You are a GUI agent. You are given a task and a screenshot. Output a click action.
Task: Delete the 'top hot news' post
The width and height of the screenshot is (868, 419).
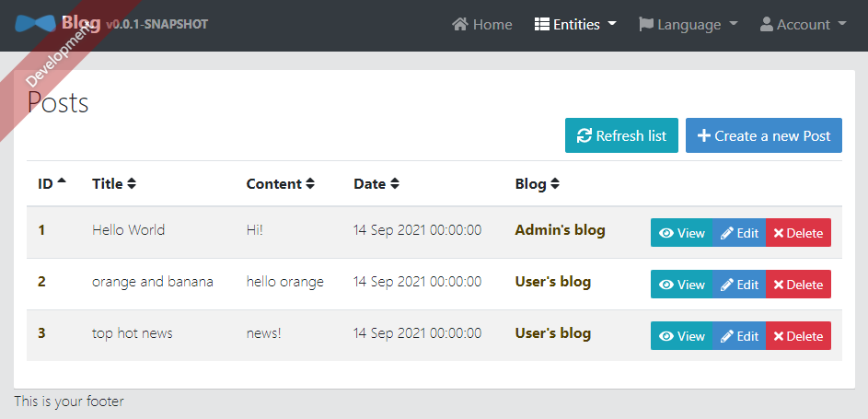[x=798, y=336]
